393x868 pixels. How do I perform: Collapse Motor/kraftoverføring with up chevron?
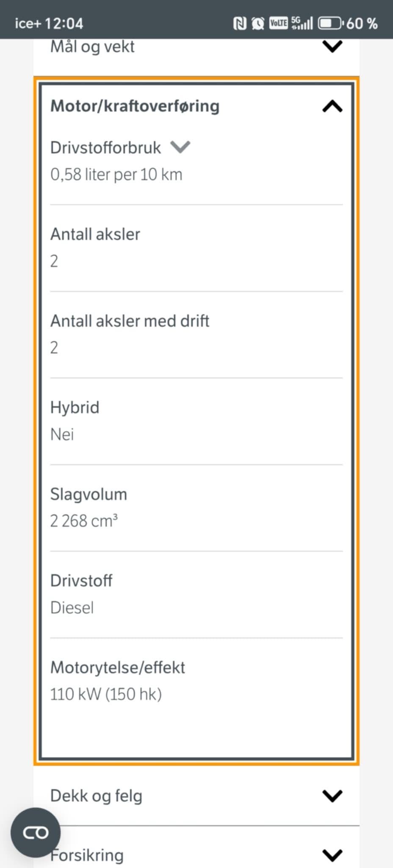pyautogui.click(x=332, y=106)
